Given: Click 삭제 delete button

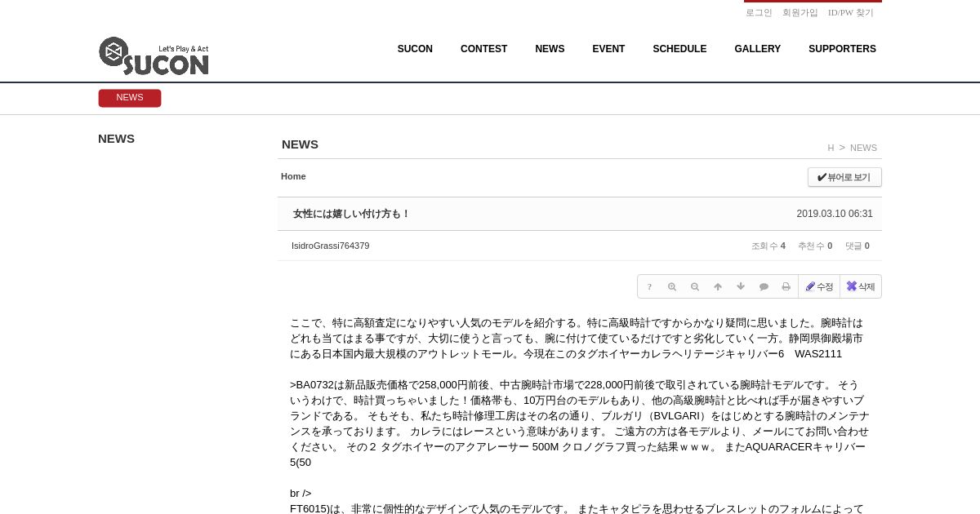Looking at the screenshot, I should (861, 286).
